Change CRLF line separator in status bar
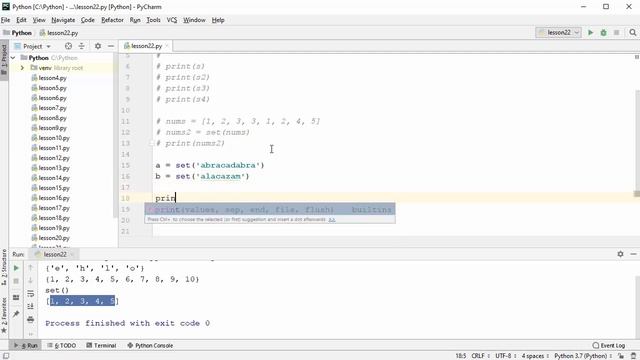The image size is (640, 360). 480,356
